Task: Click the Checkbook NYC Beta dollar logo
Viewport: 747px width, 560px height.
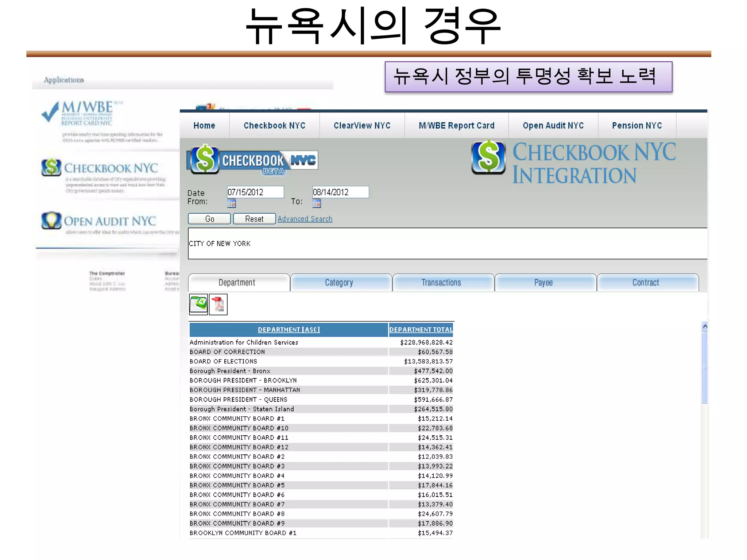Action: tap(205, 159)
